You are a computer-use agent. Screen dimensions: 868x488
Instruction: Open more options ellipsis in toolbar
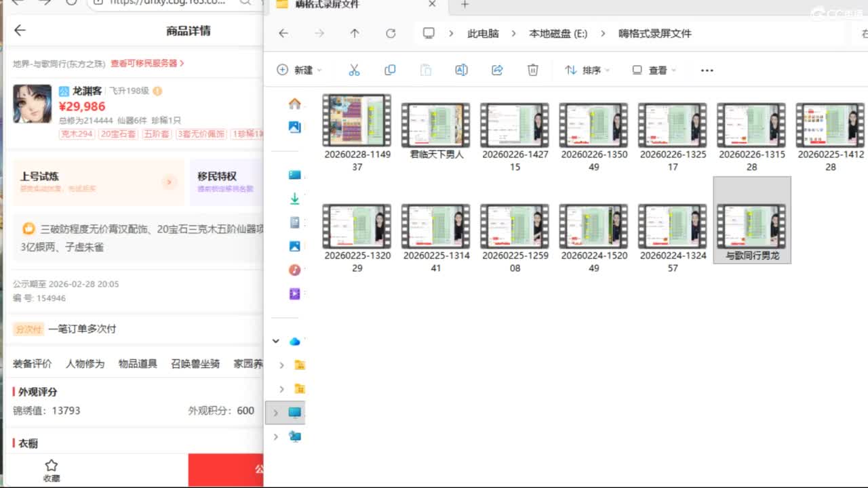707,70
